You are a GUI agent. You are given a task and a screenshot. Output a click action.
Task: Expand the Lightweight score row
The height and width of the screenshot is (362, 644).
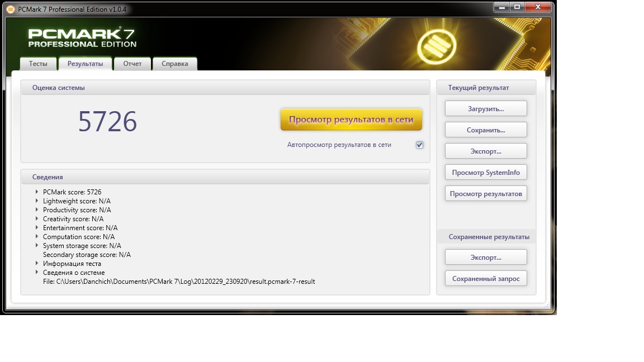click(x=37, y=201)
